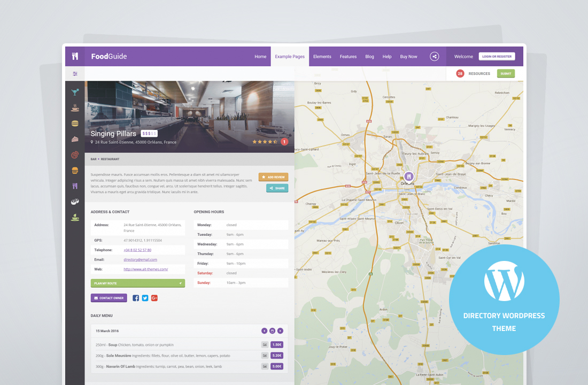View image icon for Sole Meunière item
The height and width of the screenshot is (385, 588).
click(x=265, y=356)
